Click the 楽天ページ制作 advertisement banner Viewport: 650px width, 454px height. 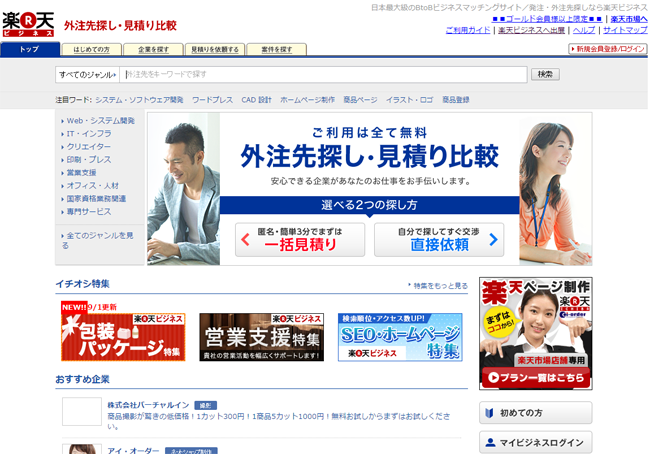pos(536,333)
